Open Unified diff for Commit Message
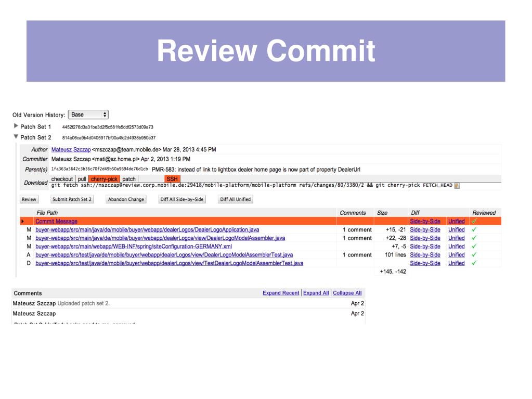The width and height of the screenshot is (532, 399). (x=457, y=221)
